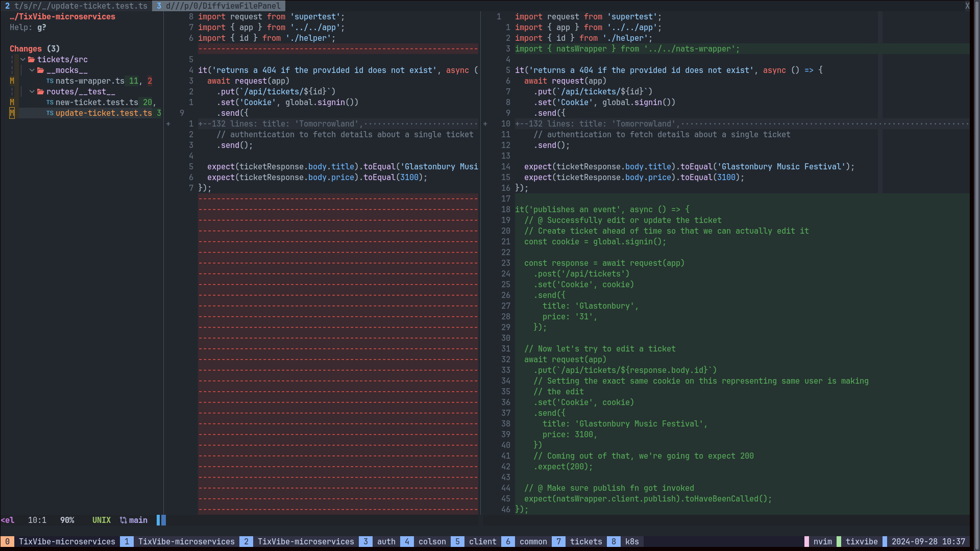The image size is (980, 551).
Task: Click the git branch icon beside main
Action: pyautogui.click(x=123, y=520)
